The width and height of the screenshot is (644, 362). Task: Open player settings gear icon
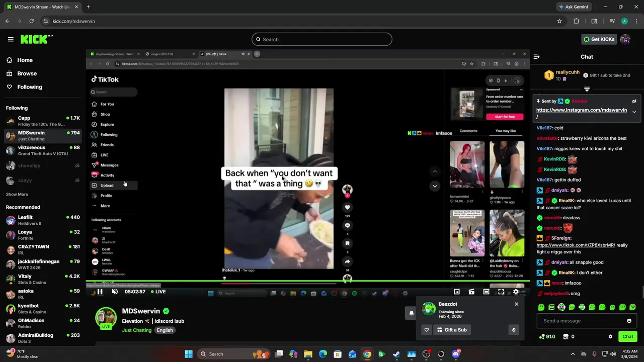[x=516, y=292]
